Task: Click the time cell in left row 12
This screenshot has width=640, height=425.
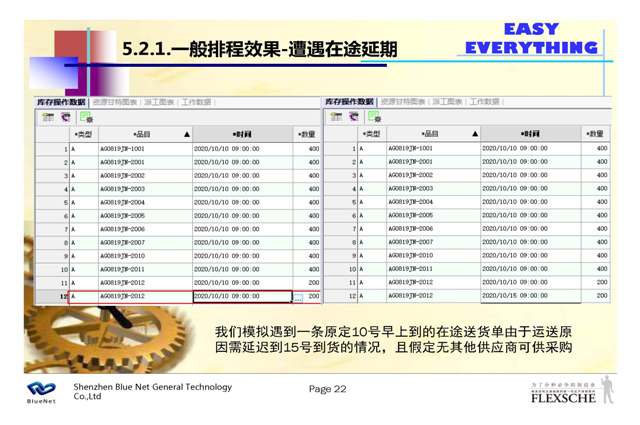Action: (x=239, y=297)
